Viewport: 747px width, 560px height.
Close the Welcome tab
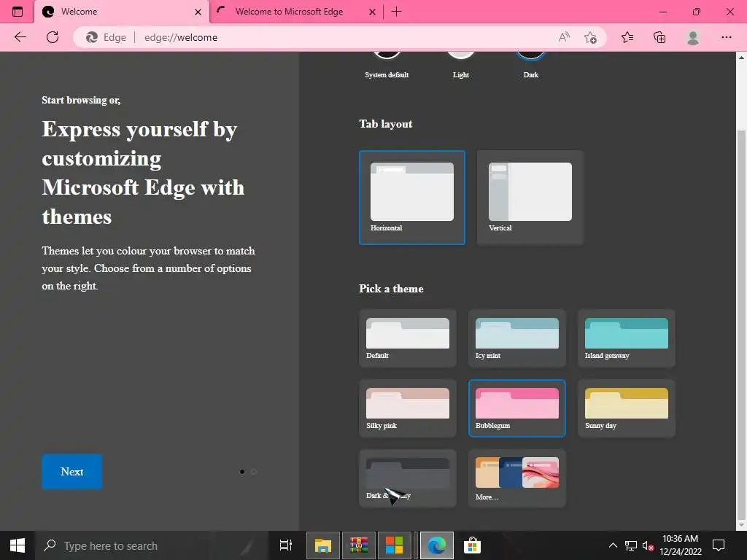point(198,12)
